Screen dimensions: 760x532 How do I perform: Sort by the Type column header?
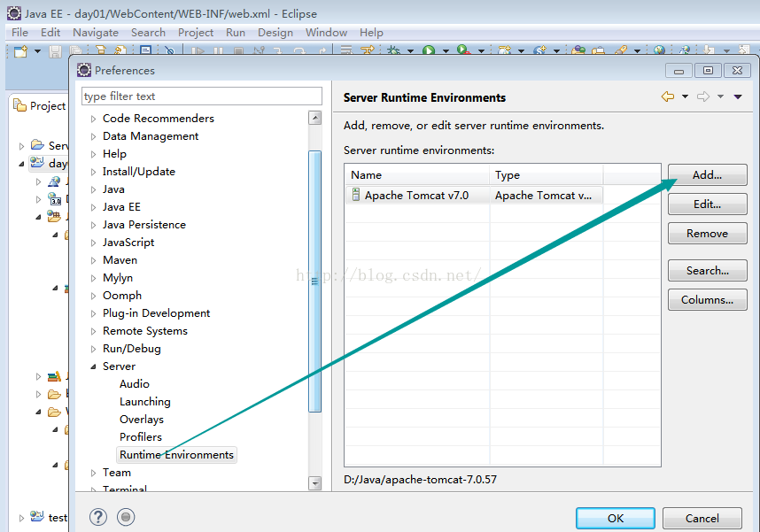click(x=547, y=175)
